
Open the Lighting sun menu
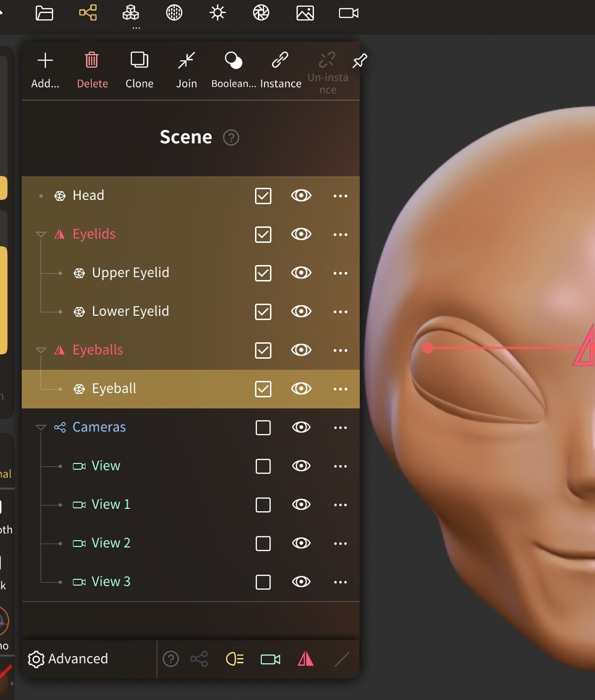coord(218,13)
